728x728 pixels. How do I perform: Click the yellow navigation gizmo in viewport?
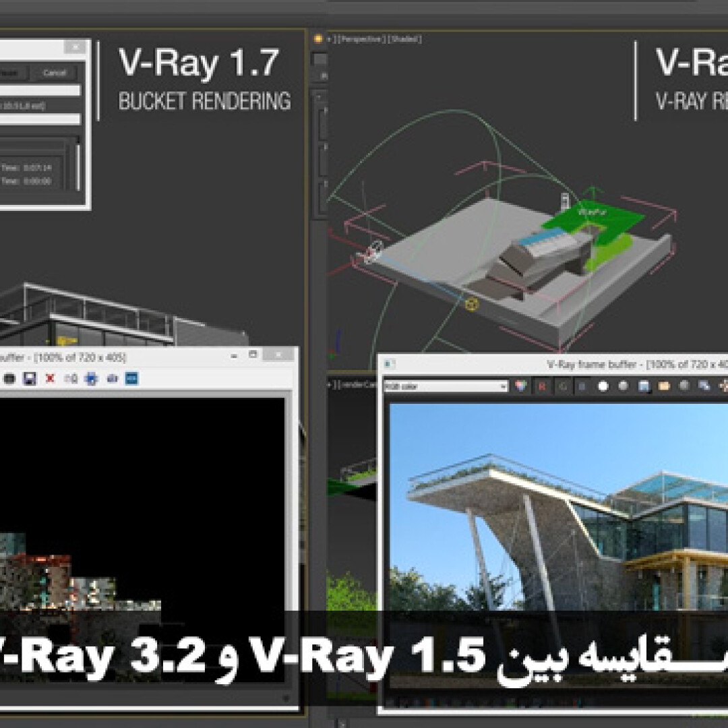(471, 304)
